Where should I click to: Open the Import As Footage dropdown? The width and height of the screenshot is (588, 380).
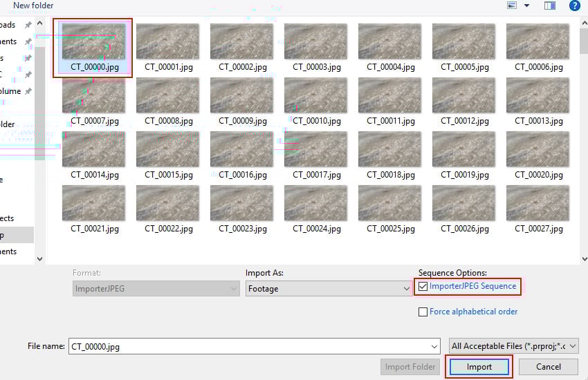point(329,289)
